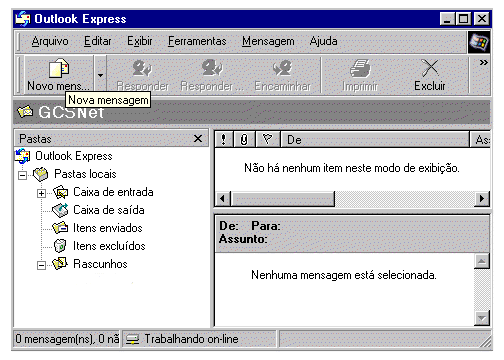This screenshot has width=504, height=360.
Task: Click the Assunto: label in preview header
Action: (x=243, y=239)
